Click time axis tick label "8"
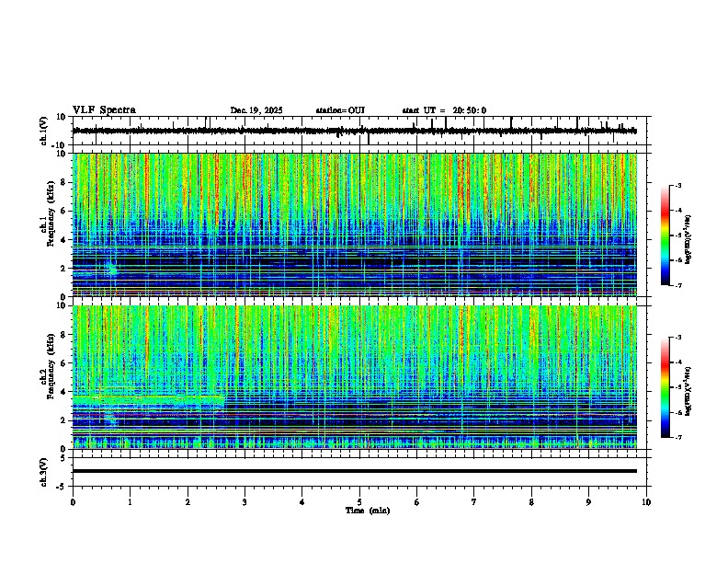The height and width of the screenshot is (563, 728). 531,502
